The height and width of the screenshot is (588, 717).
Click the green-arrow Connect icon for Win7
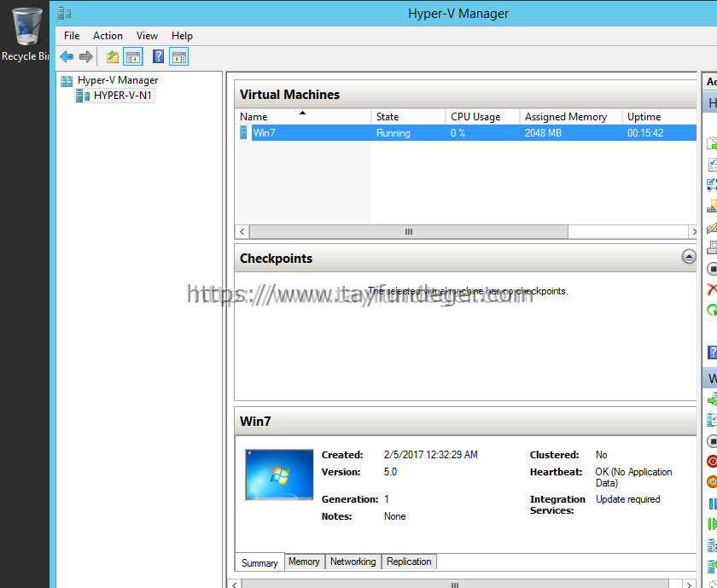click(712, 400)
